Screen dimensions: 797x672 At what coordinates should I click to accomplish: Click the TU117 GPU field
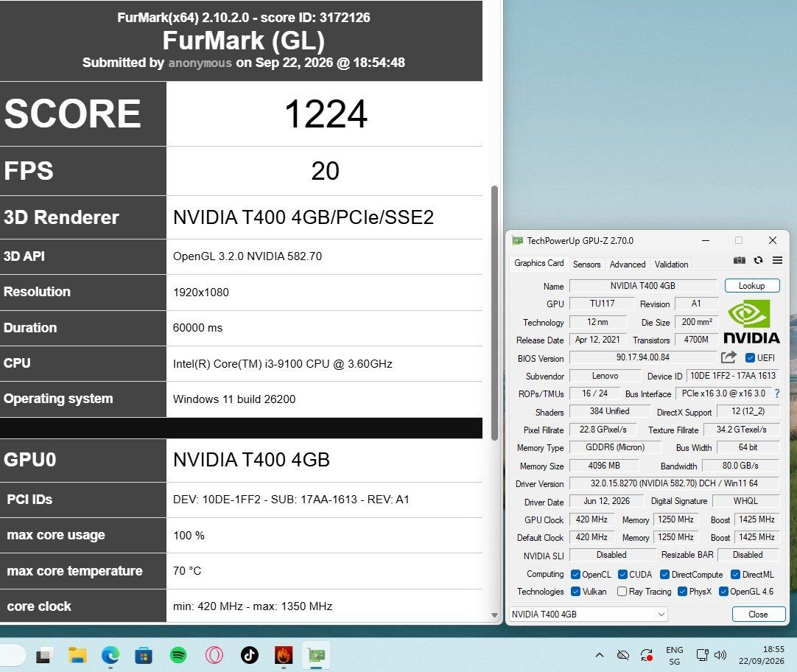point(602,304)
